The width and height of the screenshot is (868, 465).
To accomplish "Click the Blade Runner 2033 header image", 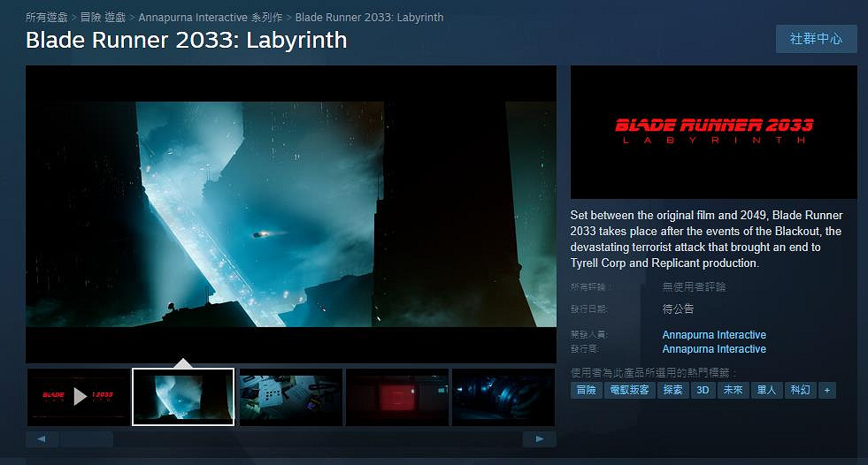I will tap(713, 132).
